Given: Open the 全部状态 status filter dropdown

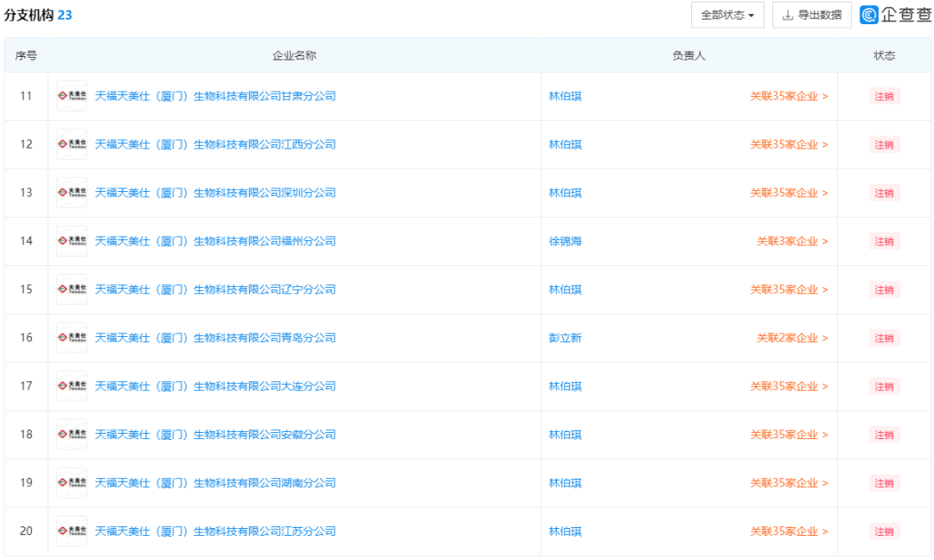Looking at the screenshot, I should pos(726,15).
